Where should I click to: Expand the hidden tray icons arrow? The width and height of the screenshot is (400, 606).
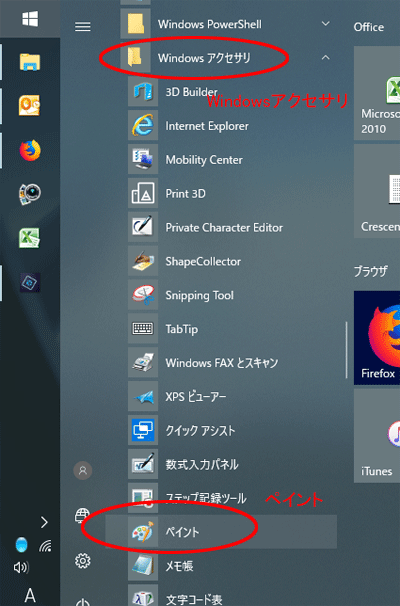tap(44, 522)
